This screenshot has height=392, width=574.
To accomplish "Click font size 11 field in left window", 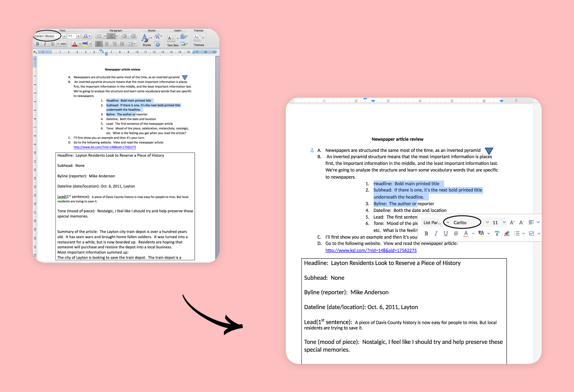I will (x=72, y=36).
